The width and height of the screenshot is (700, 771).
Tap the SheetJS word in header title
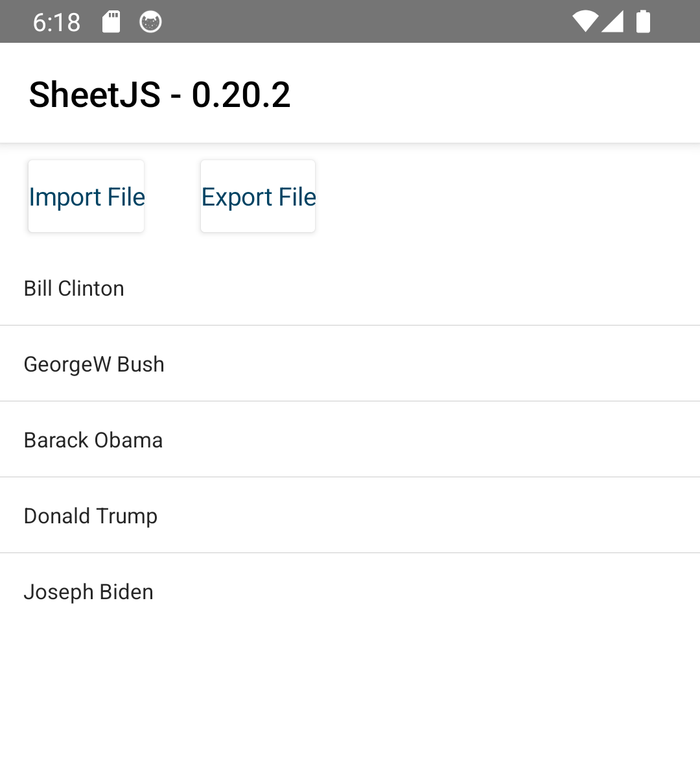[95, 95]
